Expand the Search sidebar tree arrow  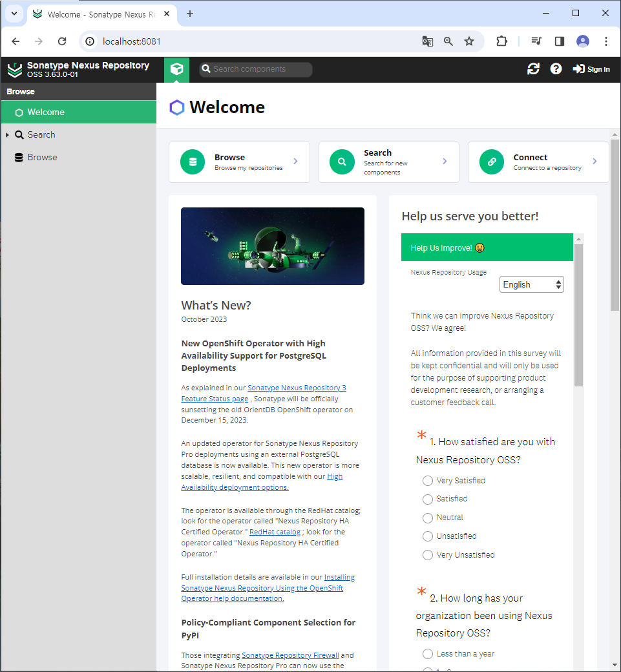pyautogui.click(x=7, y=135)
